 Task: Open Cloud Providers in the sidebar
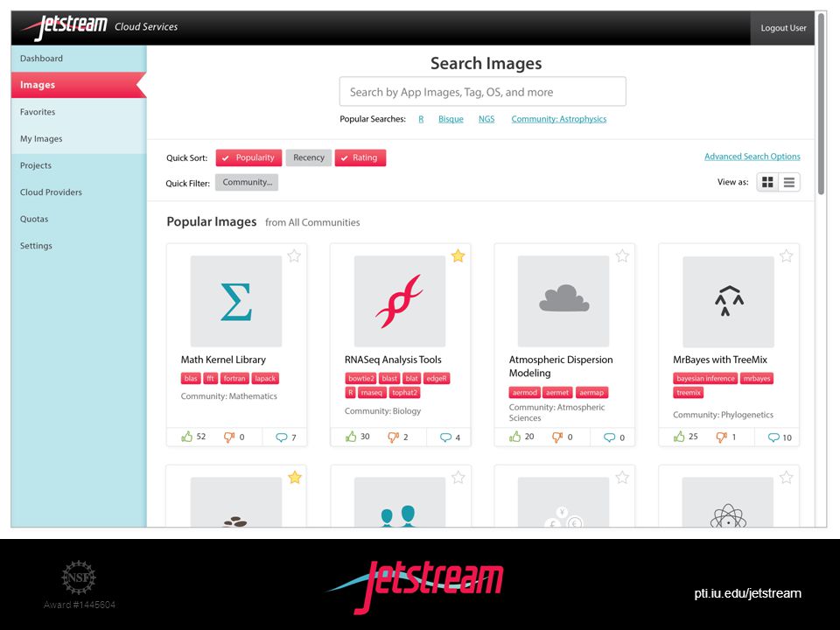79,192
